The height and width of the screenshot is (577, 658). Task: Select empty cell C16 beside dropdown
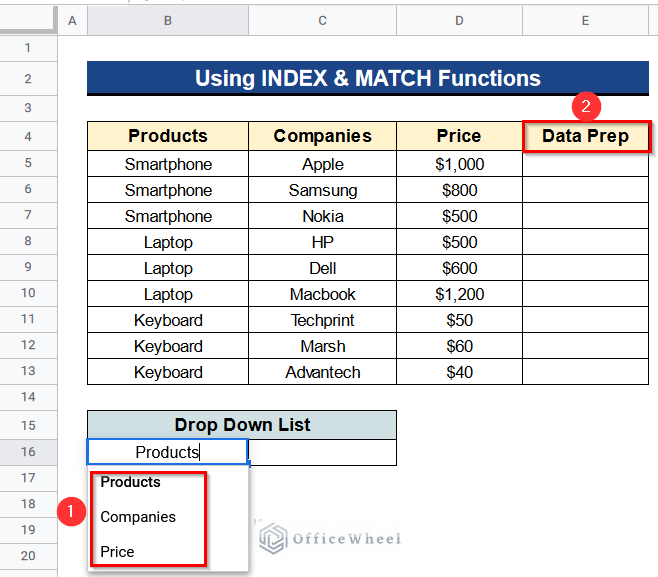322,452
